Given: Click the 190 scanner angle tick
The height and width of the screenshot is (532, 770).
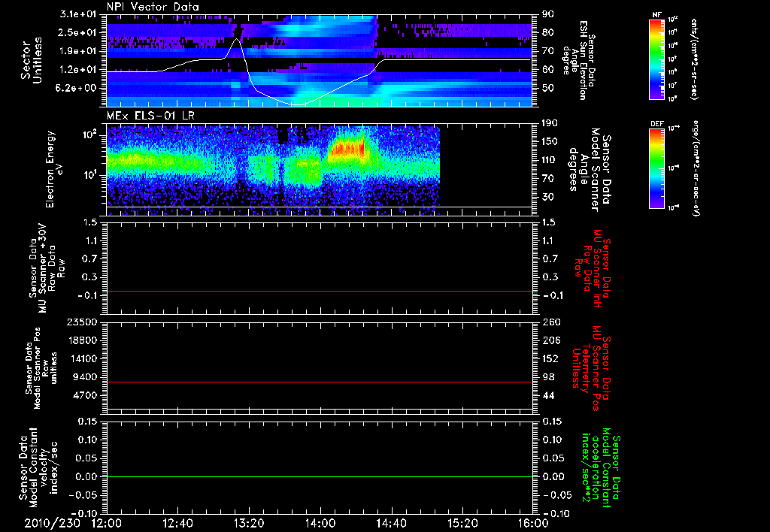Looking at the screenshot, I should point(550,123).
